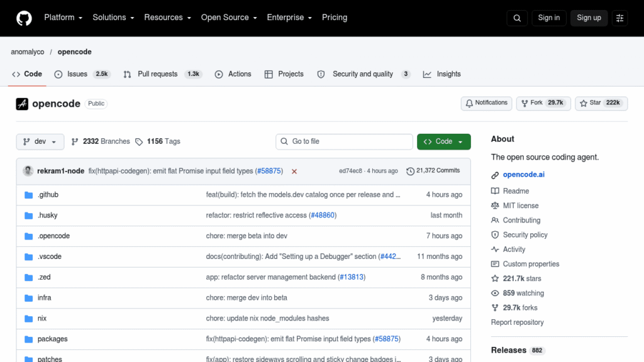Click the packages folder icon
644x362 pixels.
(28, 339)
